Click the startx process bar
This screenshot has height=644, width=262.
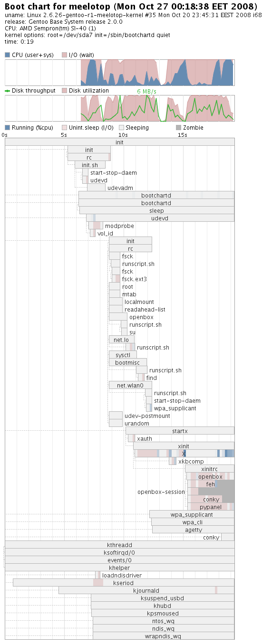point(180,431)
